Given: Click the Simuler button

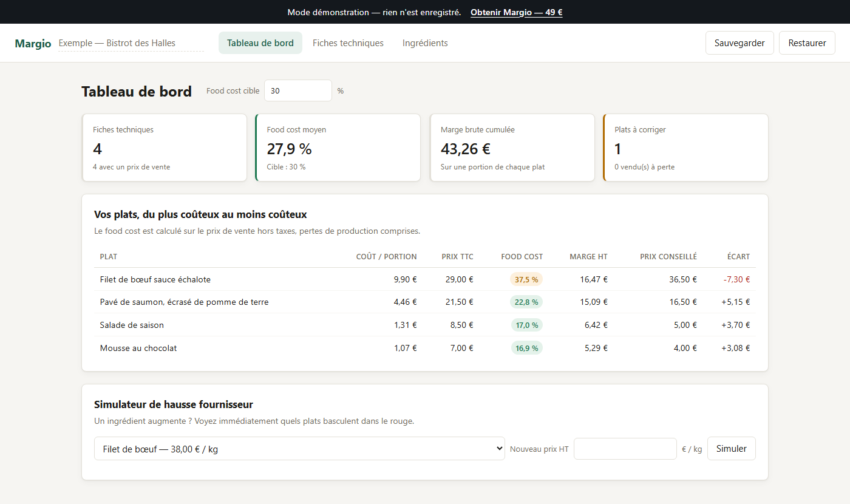Looking at the screenshot, I should click(x=732, y=449).
